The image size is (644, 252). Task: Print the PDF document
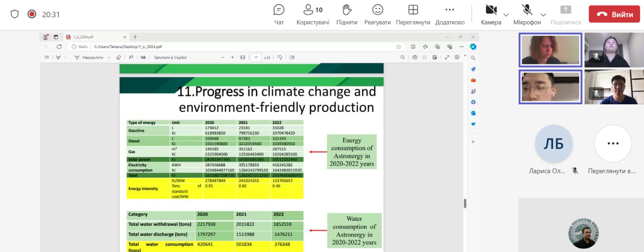[x=415, y=57]
